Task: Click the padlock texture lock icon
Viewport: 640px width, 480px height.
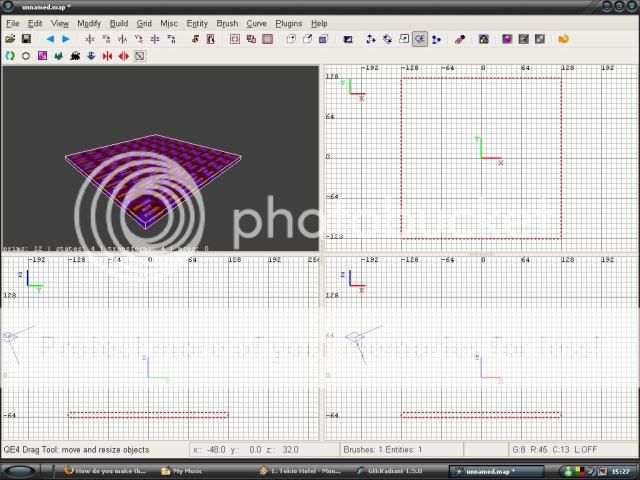Action: click(484, 39)
